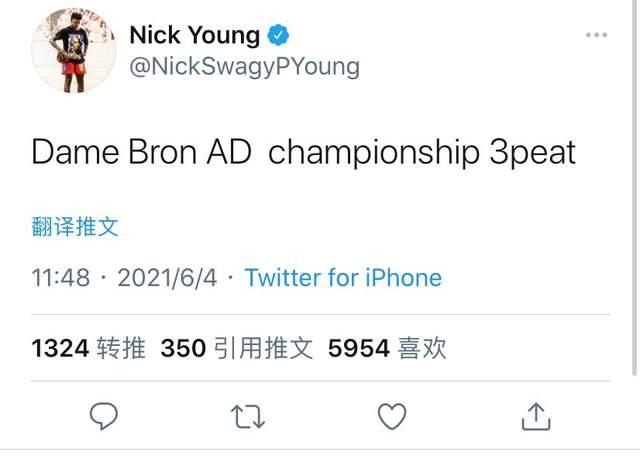View the 1324 转推 retweets list
The width and height of the screenshot is (640, 466).
tap(89, 348)
